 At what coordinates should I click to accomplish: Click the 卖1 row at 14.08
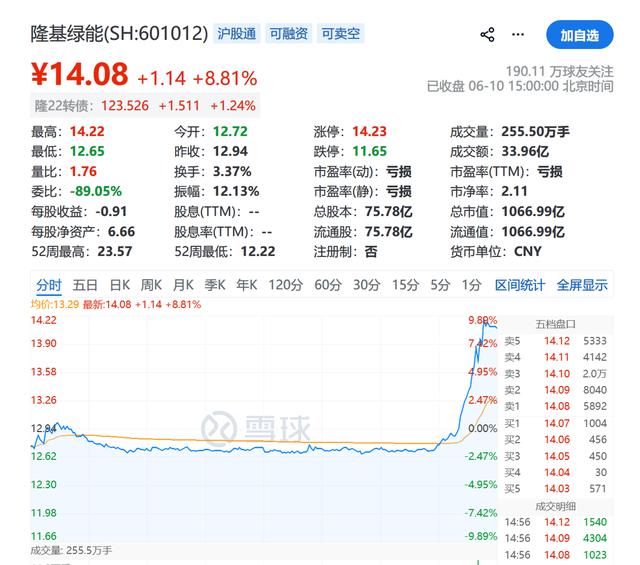[556, 406]
